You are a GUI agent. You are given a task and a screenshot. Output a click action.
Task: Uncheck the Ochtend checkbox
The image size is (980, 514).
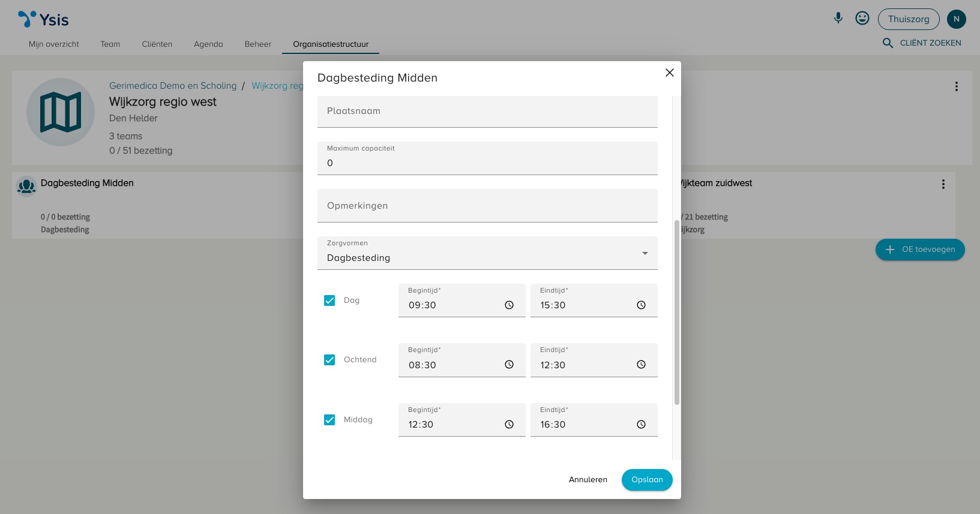pyautogui.click(x=329, y=360)
